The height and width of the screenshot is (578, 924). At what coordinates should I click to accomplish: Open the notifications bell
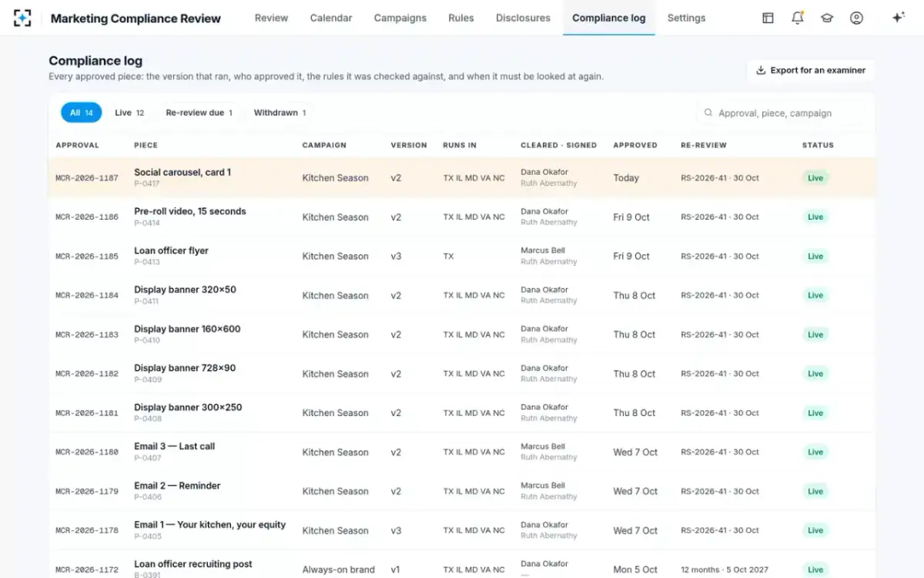(x=798, y=18)
